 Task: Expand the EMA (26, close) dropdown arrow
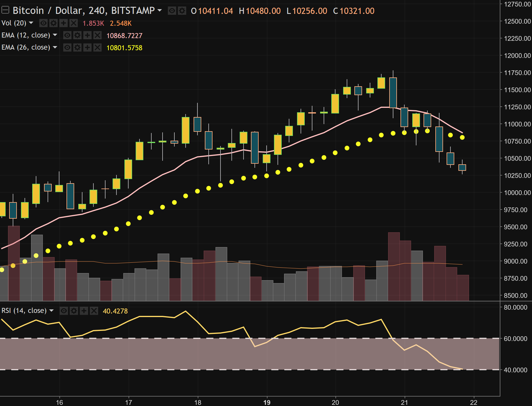click(x=55, y=47)
